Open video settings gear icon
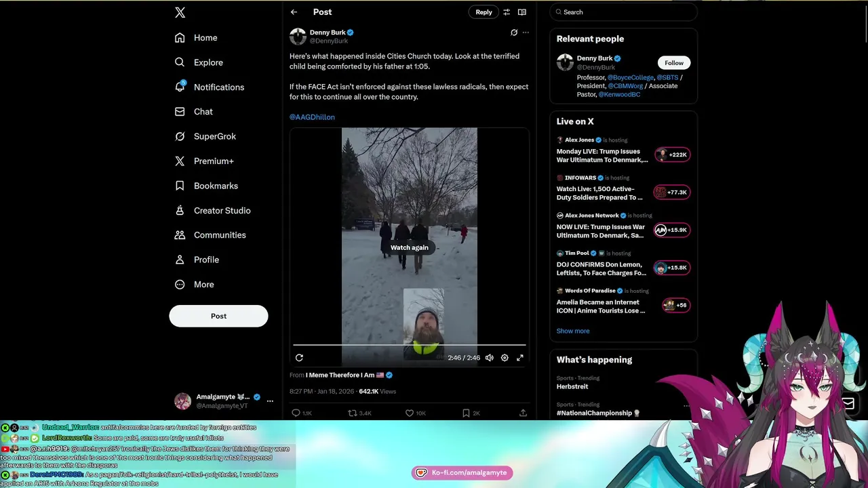The width and height of the screenshot is (868, 488). pyautogui.click(x=505, y=358)
